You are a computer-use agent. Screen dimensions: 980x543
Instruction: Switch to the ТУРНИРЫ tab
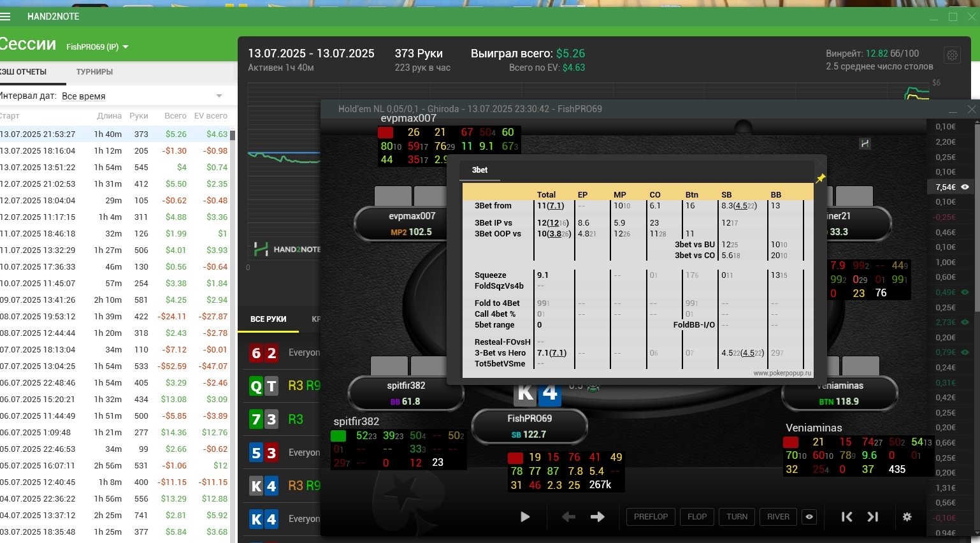click(x=94, y=72)
